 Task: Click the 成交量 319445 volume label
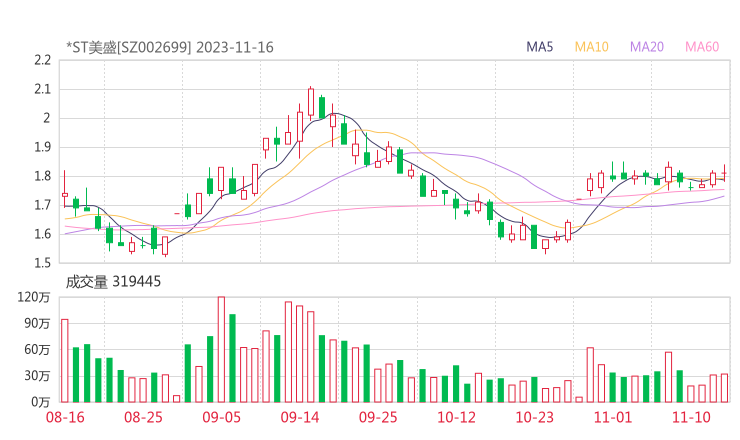point(113,282)
